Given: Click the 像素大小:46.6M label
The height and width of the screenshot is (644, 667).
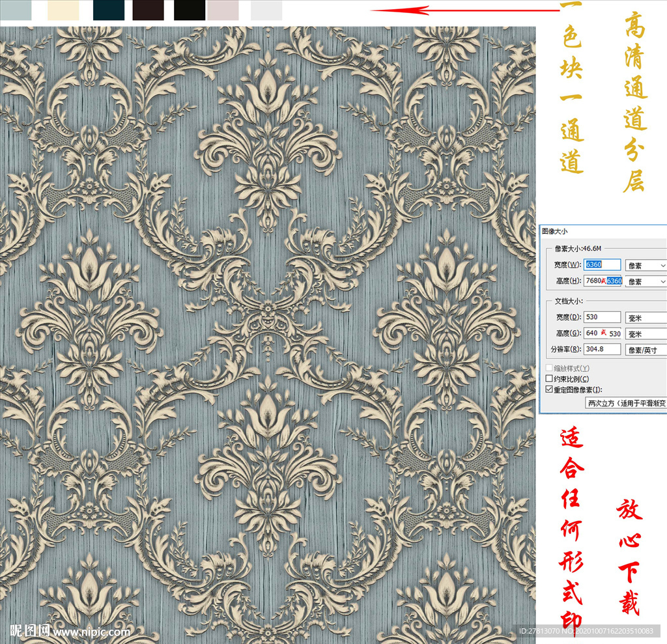Looking at the screenshot, I should coord(578,248).
